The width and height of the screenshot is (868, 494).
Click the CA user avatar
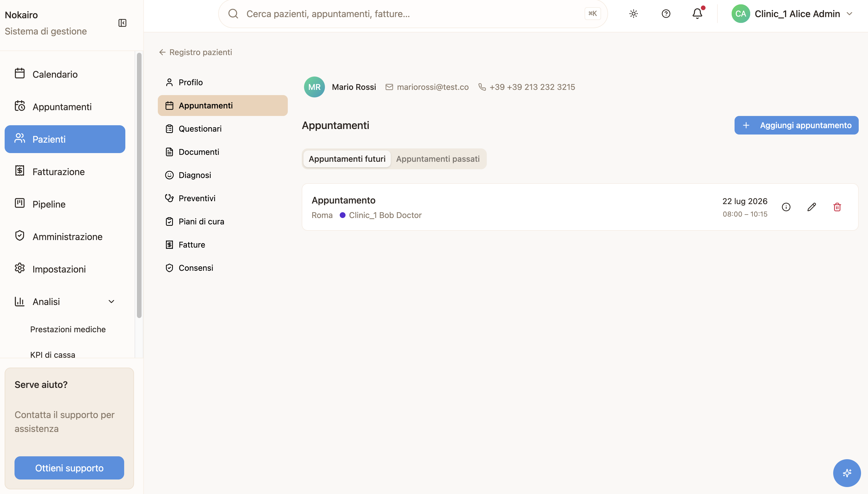click(741, 14)
